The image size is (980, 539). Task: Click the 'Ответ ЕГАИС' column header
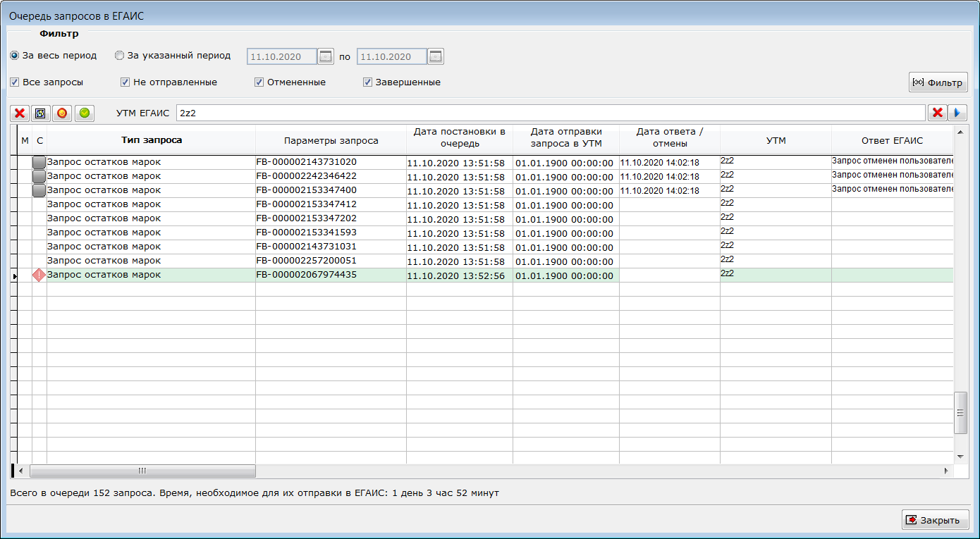[892, 140]
